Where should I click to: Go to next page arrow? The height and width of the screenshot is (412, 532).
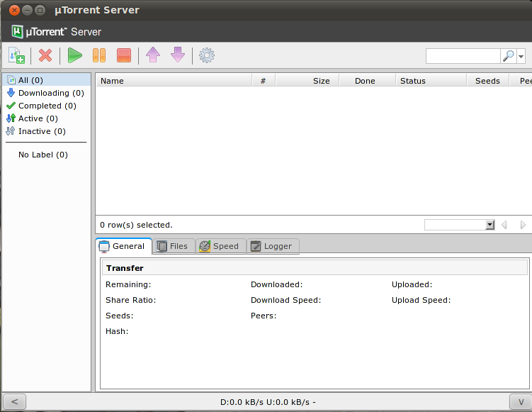tap(523, 225)
